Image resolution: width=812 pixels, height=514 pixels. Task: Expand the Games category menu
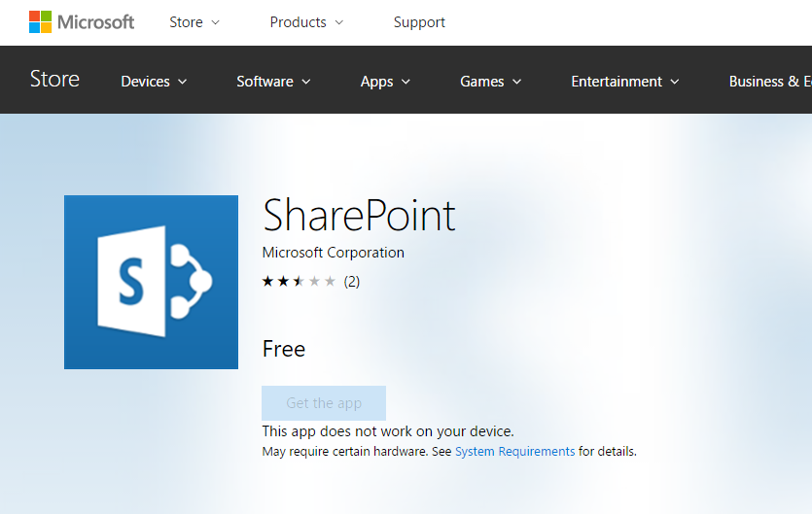pos(490,82)
